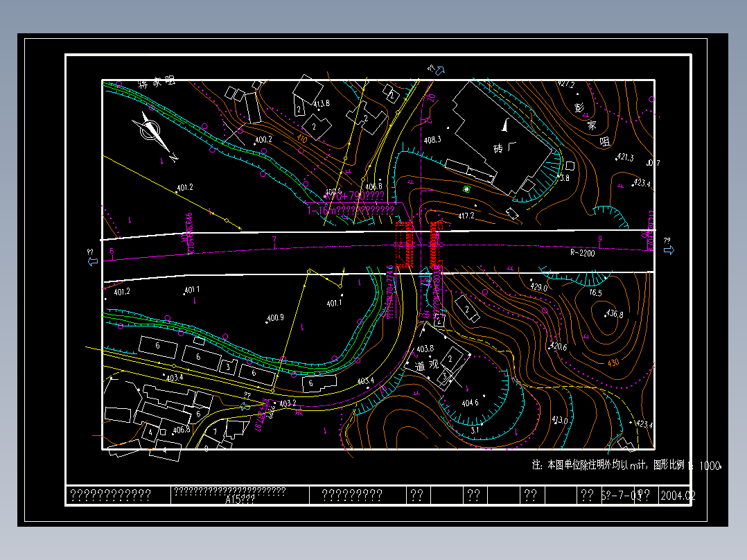Click the curve radius label R-2200
The height and width of the screenshot is (560, 747).
[x=583, y=253]
